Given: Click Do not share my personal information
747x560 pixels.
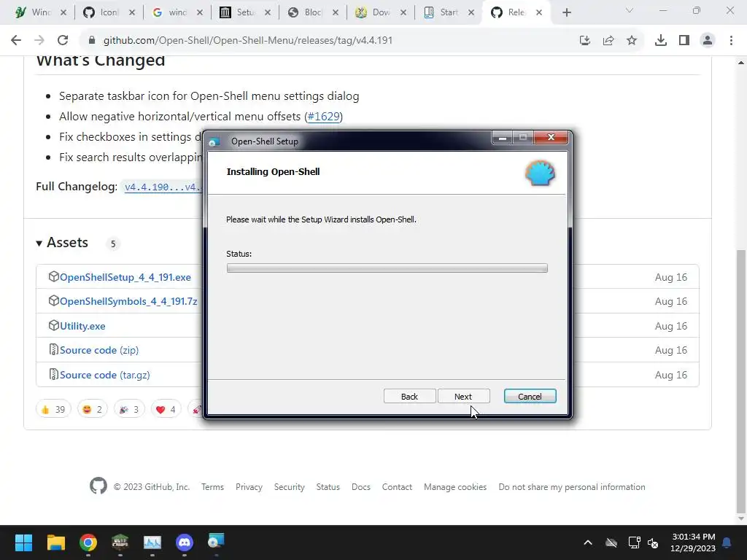Looking at the screenshot, I should coord(572,486).
